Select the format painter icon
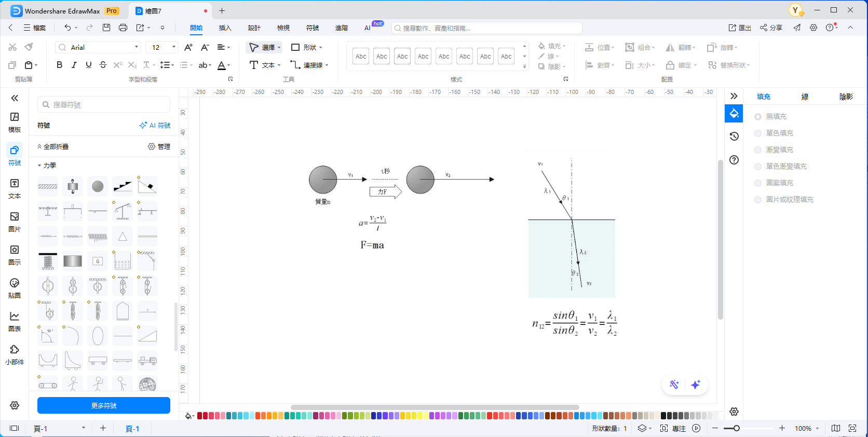This screenshot has height=437, width=868. tap(29, 47)
